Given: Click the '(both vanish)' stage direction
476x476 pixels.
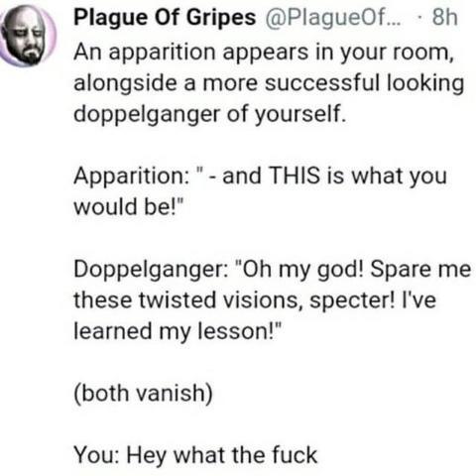Looking at the screenshot, I should 144,394.
